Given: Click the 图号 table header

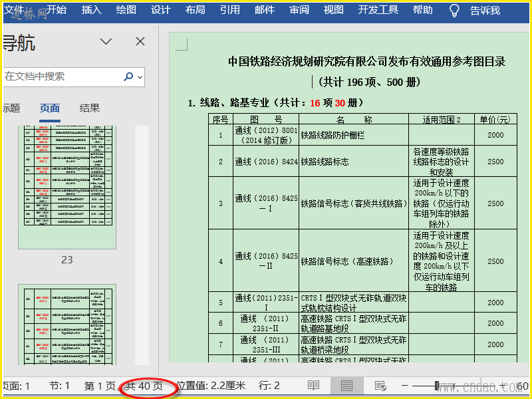Looking at the screenshot, I should click(266, 120).
